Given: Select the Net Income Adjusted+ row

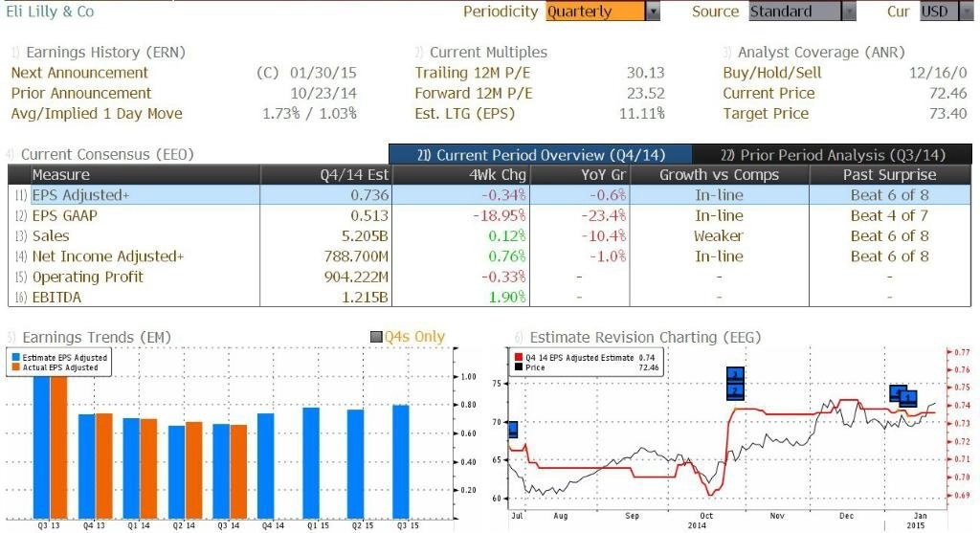Looking at the screenshot, I should pyautogui.click(x=489, y=256).
